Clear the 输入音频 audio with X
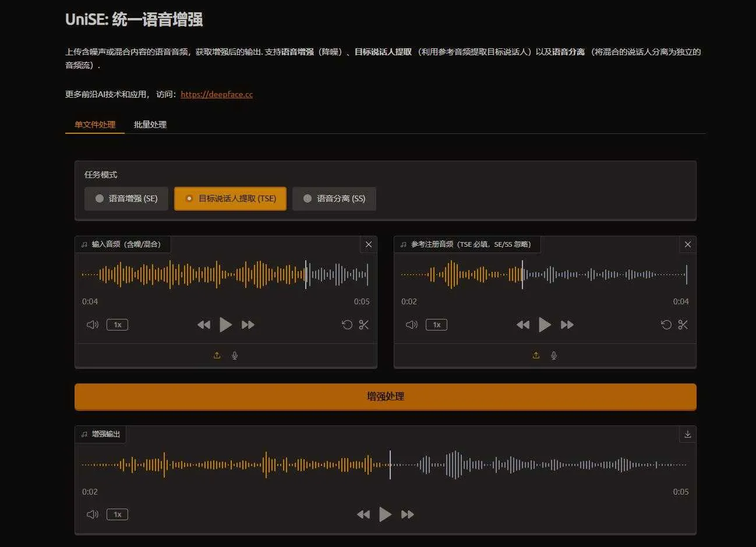756x547 pixels. pyautogui.click(x=368, y=244)
